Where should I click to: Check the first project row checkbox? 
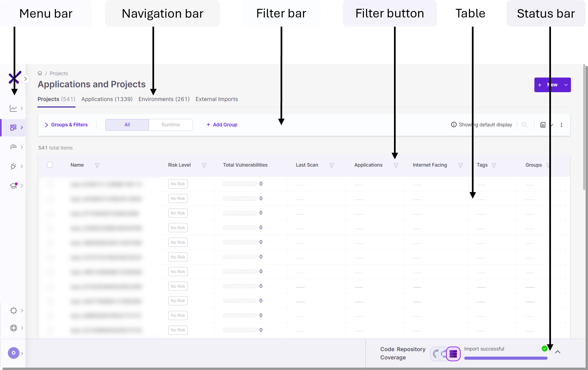click(x=50, y=185)
